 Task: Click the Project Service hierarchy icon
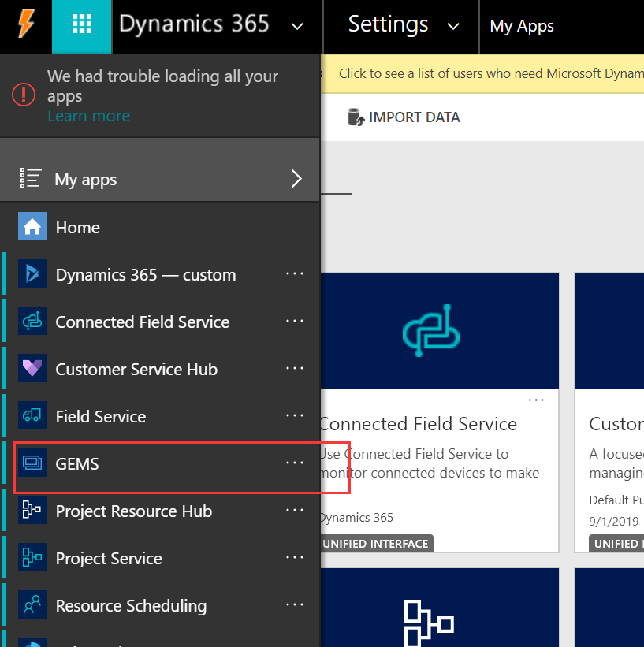(32, 558)
